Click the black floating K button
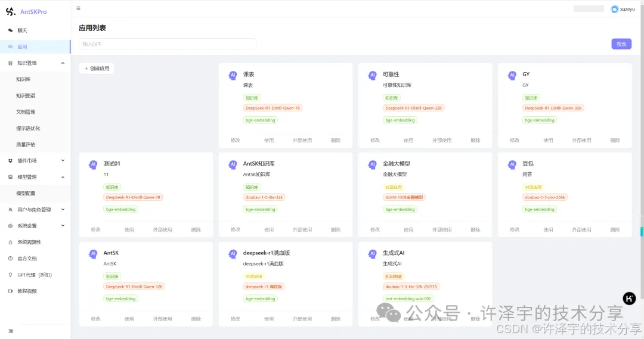The image size is (644, 339). pos(629,298)
